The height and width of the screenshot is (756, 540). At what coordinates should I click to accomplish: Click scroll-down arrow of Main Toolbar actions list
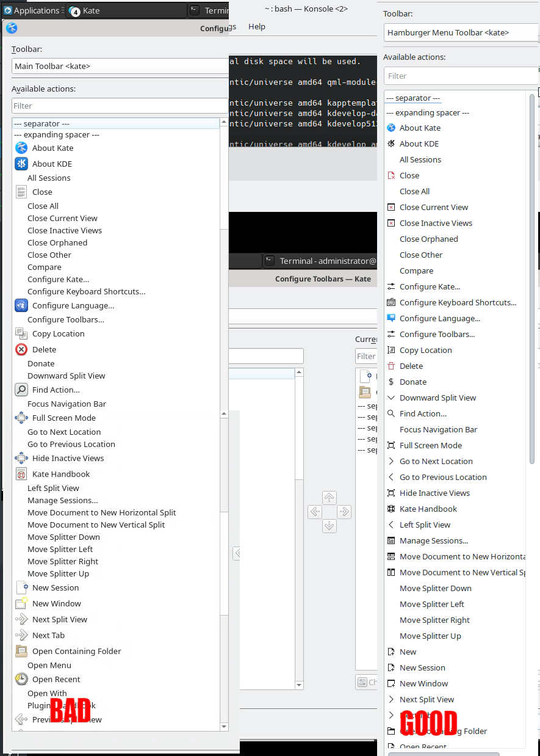coord(224,727)
